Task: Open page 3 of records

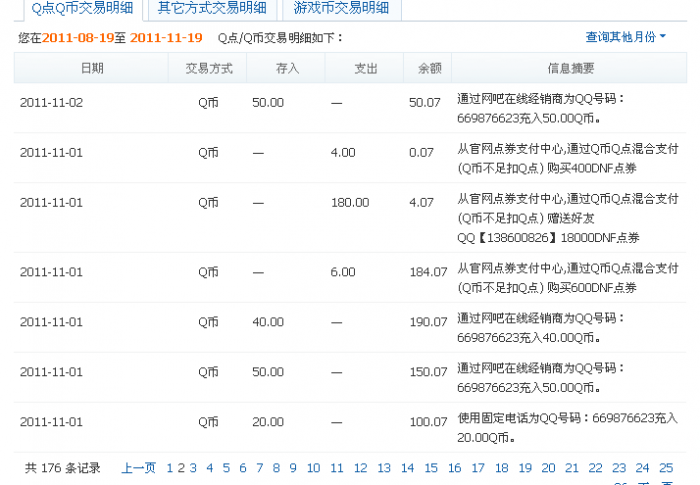Action: point(193,468)
